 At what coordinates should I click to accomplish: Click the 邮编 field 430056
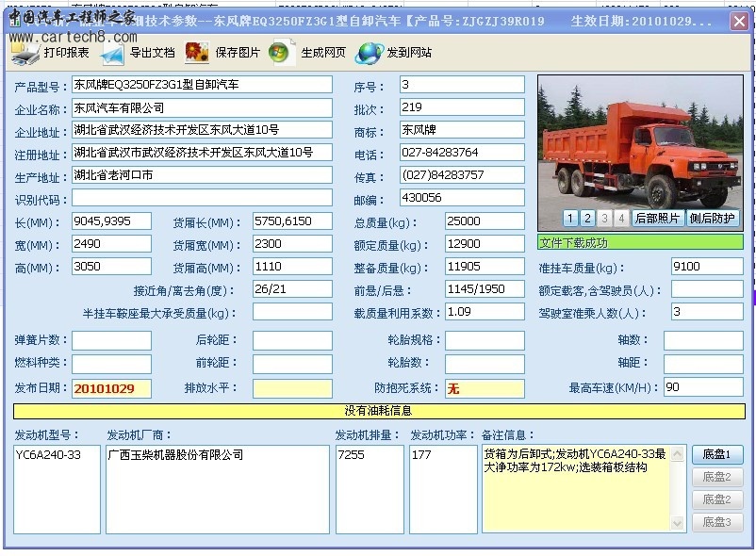(462, 198)
